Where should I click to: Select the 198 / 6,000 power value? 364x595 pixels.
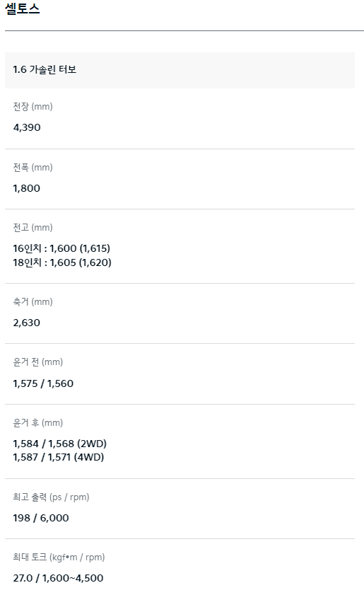click(x=41, y=518)
